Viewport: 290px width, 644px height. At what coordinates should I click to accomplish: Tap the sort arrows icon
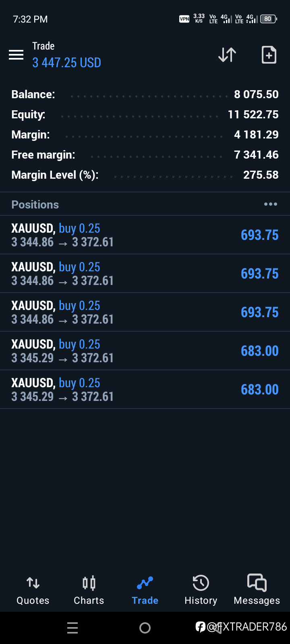click(x=227, y=55)
